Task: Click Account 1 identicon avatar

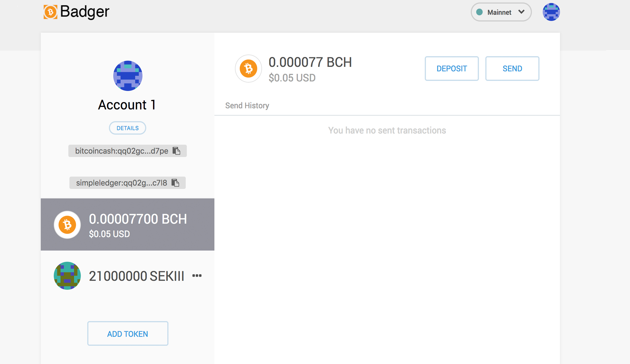Action: tap(128, 76)
